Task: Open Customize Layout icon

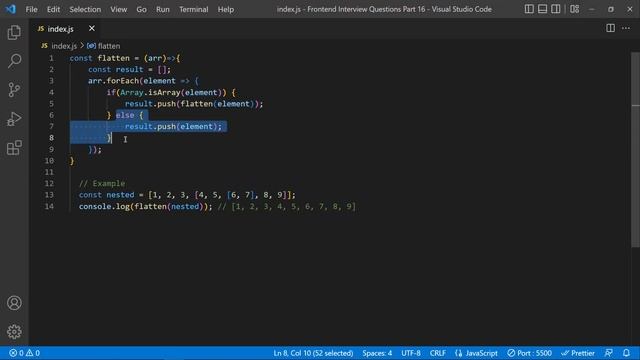Action: pos(575,9)
